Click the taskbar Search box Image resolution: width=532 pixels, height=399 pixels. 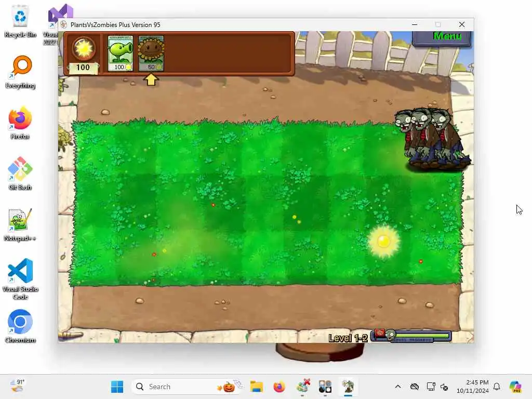pyautogui.click(x=187, y=387)
